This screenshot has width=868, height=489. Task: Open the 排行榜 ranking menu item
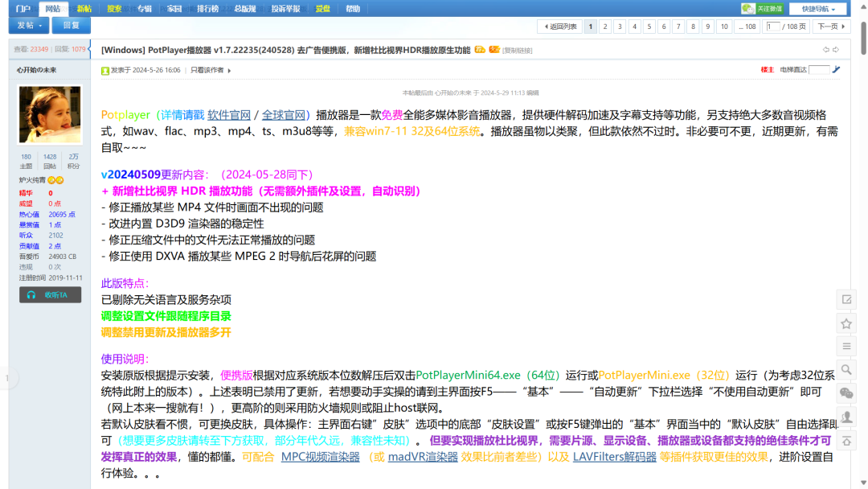[207, 9]
